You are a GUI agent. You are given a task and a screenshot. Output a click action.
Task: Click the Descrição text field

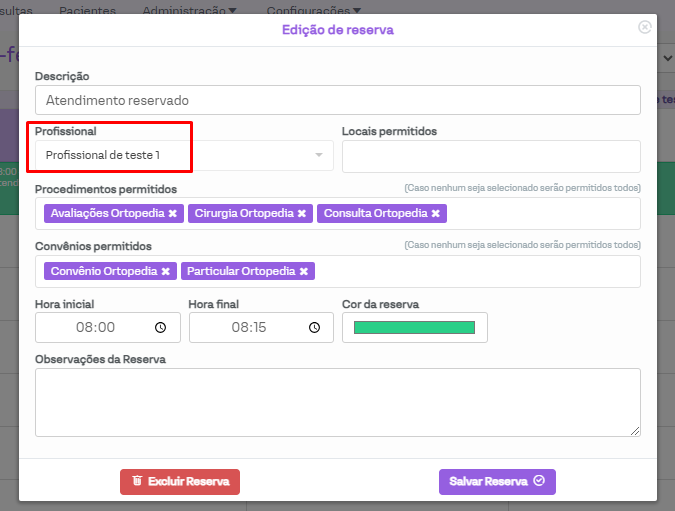click(337, 101)
